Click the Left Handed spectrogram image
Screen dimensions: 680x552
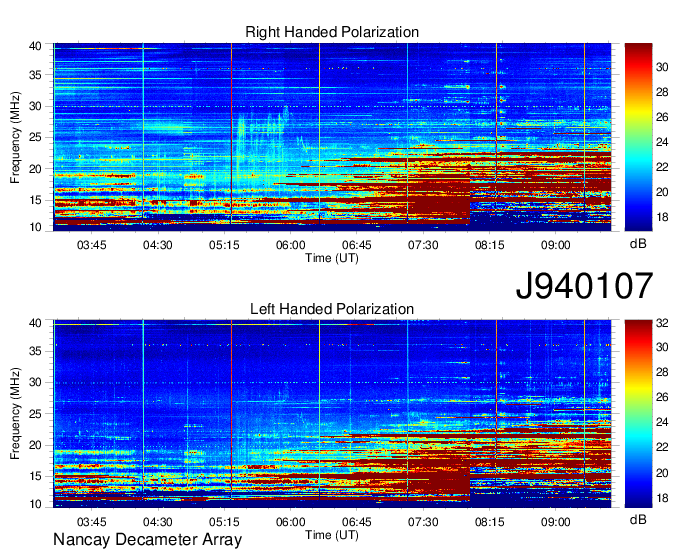point(332,414)
